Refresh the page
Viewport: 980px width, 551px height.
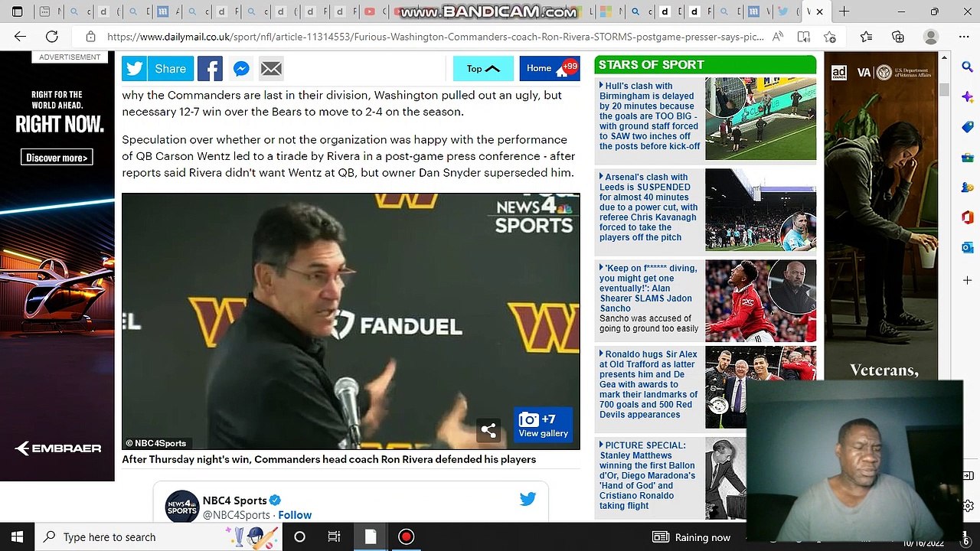tap(52, 37)
